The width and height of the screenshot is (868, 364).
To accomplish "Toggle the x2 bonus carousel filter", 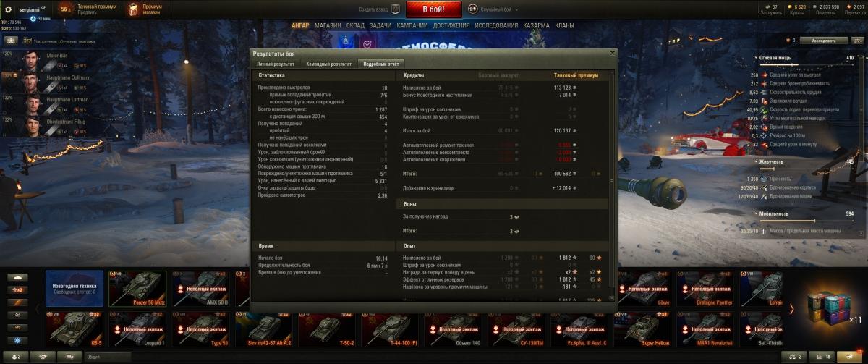I will 16,290.
